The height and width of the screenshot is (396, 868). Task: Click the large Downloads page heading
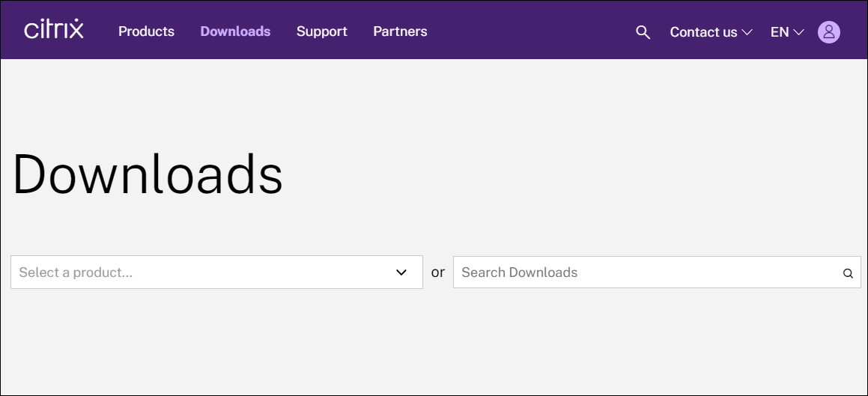[148, 174]
